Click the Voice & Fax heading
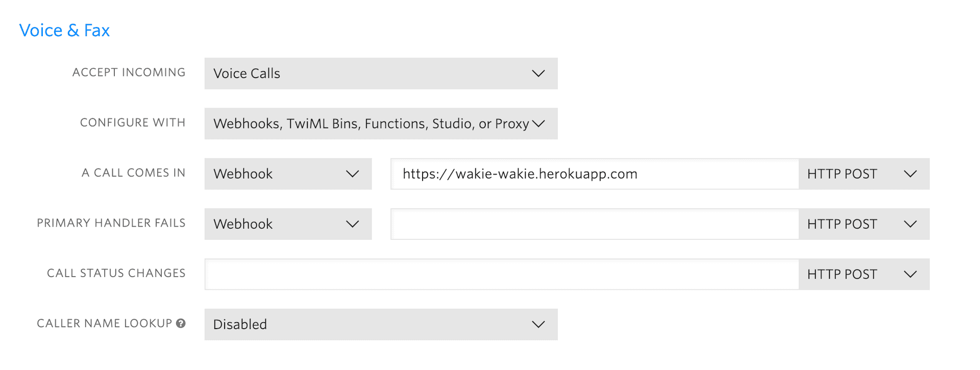Image resolution: width=980 pixels, height=370 pixels. (64, 30)
